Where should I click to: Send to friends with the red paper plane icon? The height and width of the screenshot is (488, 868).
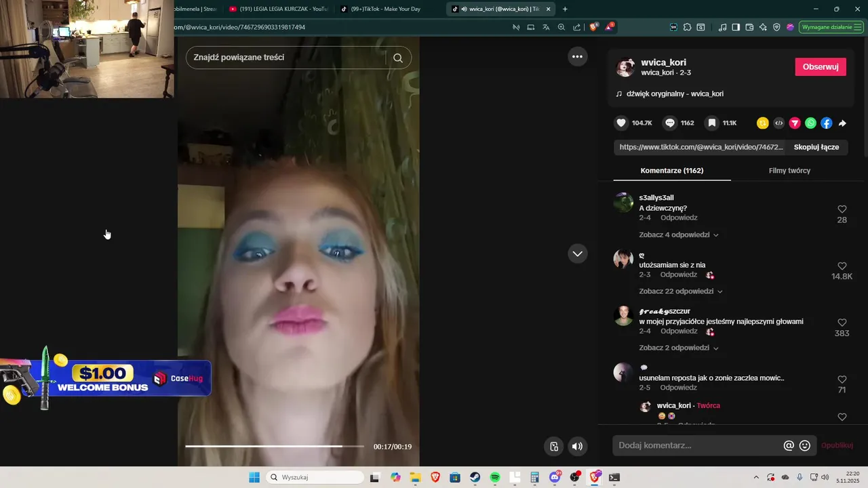[795, 123]
